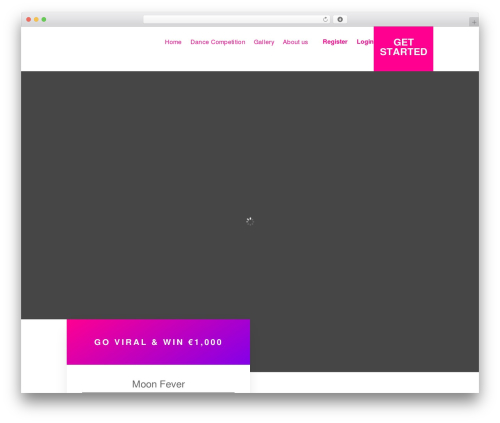Click the Register link
Screen dimensions: 500x423
pos(335,42)
